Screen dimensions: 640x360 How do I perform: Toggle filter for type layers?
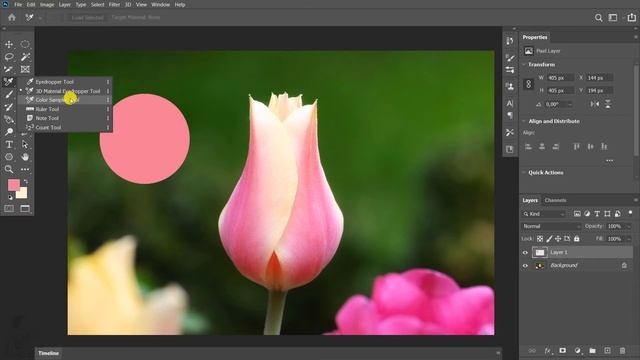[x=597, y=213]
